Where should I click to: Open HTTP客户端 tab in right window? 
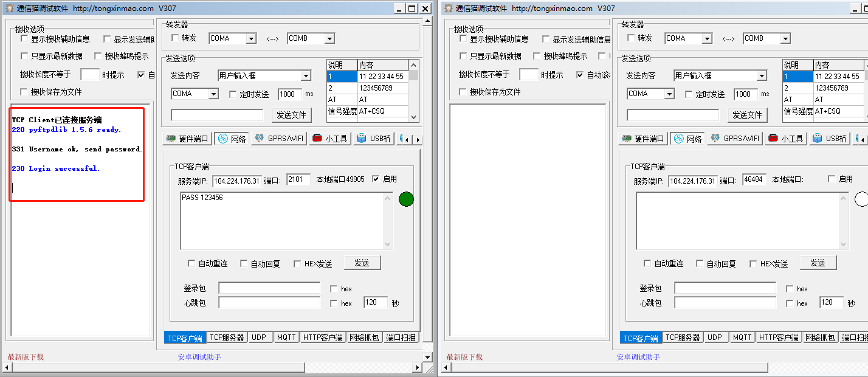[779, 337]
